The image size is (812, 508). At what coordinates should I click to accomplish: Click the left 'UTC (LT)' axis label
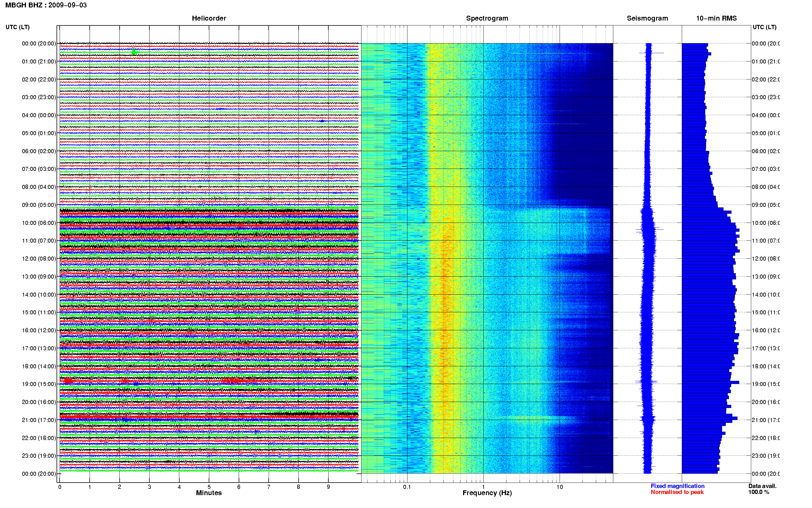point(17,27)
